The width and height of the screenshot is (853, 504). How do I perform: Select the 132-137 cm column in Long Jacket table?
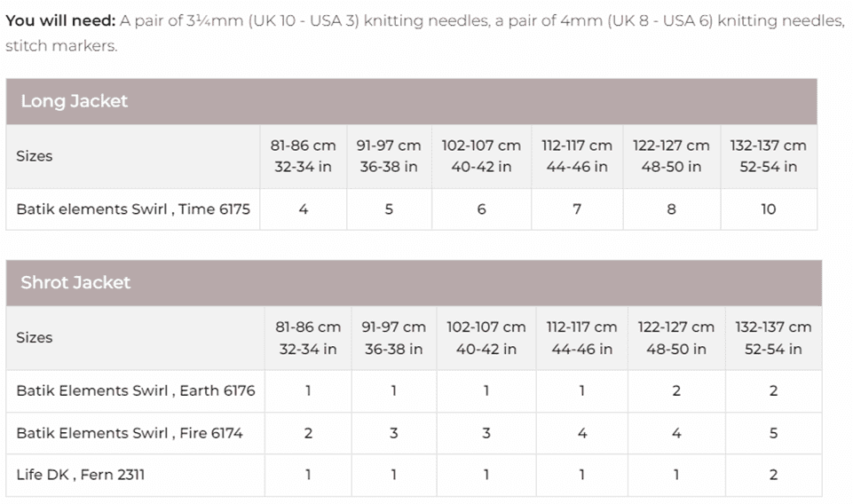pyautogui.click(x=769, y=156)
